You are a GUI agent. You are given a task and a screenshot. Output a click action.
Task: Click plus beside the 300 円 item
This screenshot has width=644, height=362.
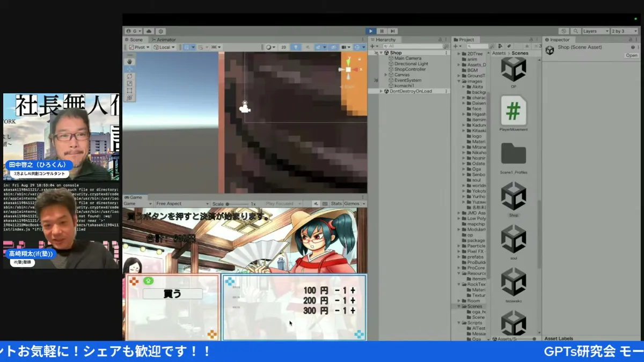pos(353,311)
